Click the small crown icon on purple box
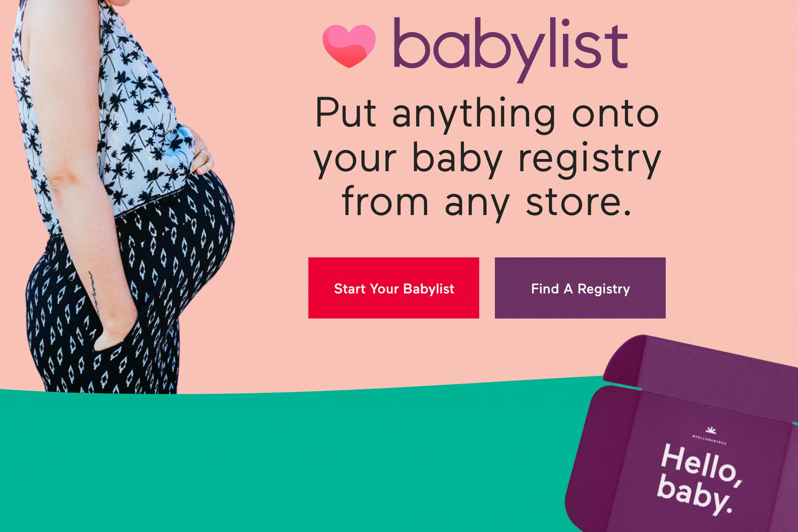The width and height of the screenshot is (798, 532). (x=710, y=430)
